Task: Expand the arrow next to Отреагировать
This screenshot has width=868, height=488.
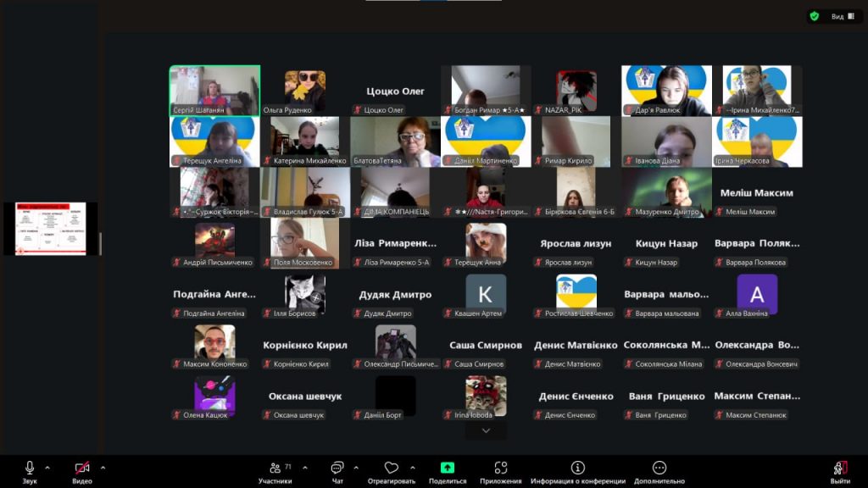Action: coord(413,467)
